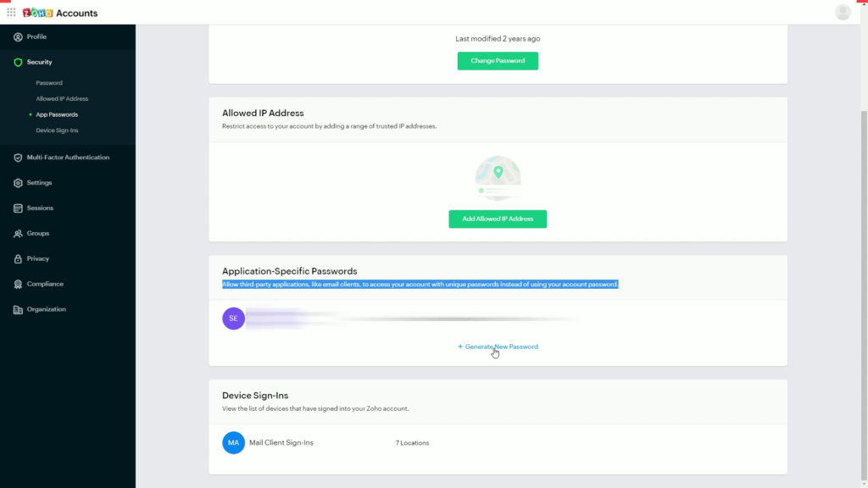
Task: Click the Change Password button
Action: coord(498,60)
